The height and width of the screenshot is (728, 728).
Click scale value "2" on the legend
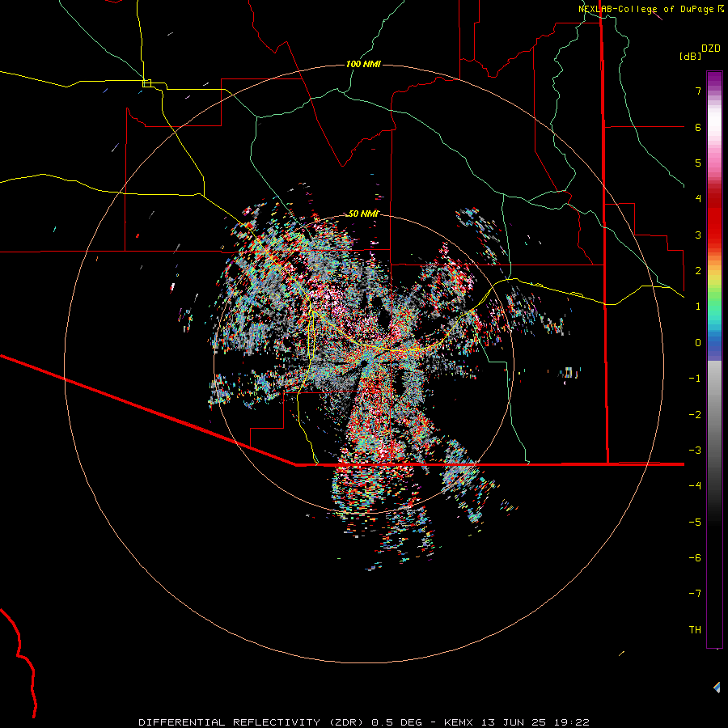tap(698, 271)
